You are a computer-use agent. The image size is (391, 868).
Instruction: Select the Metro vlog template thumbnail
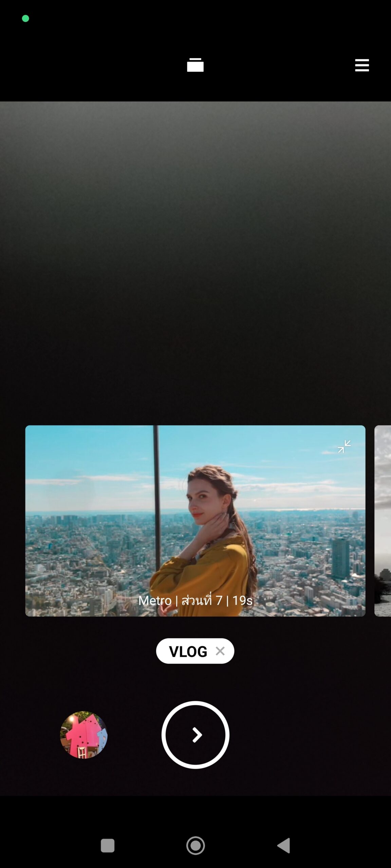click(195, 521)
